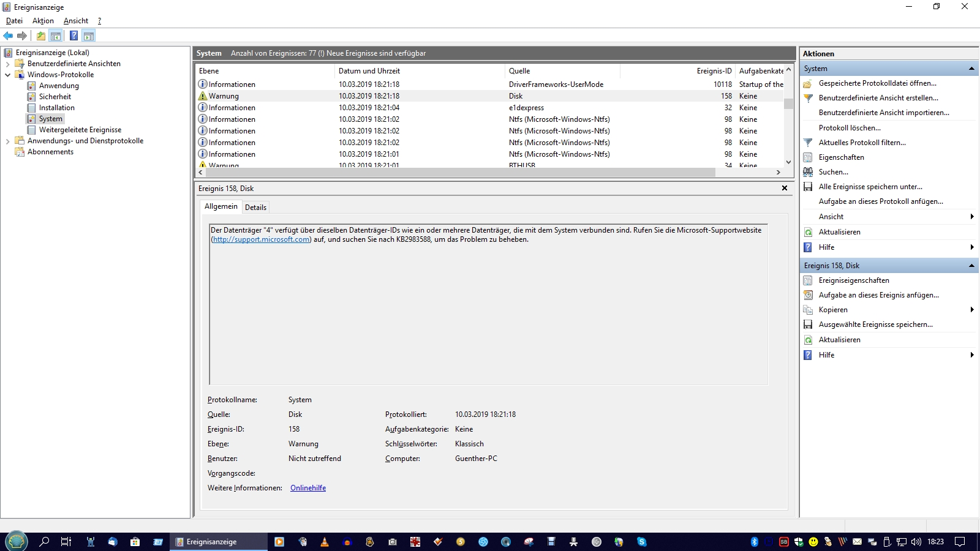Expand Ansicht submenu arrow

pos(972,217)
